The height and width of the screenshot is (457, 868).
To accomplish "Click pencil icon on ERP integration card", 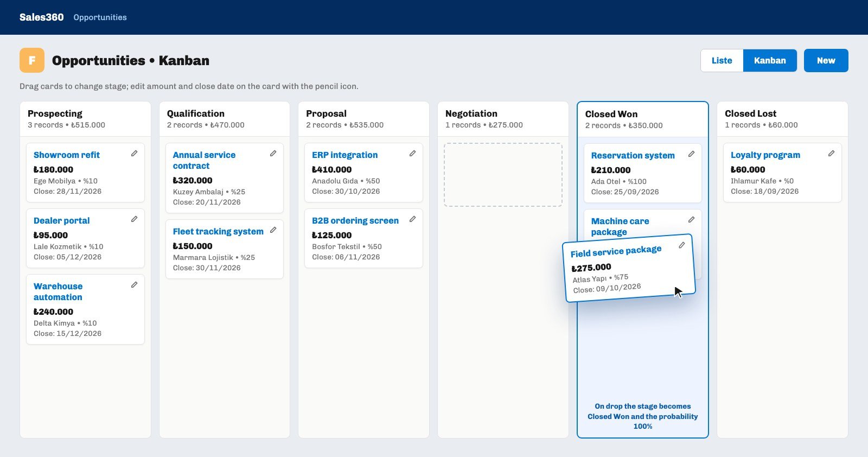I will click(413, 154).
